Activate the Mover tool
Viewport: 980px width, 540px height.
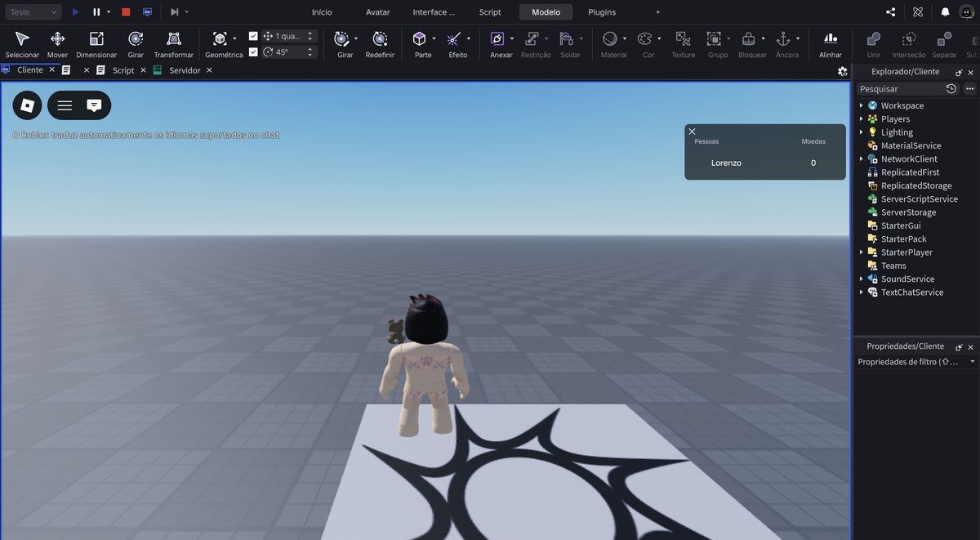pos(57,44)
